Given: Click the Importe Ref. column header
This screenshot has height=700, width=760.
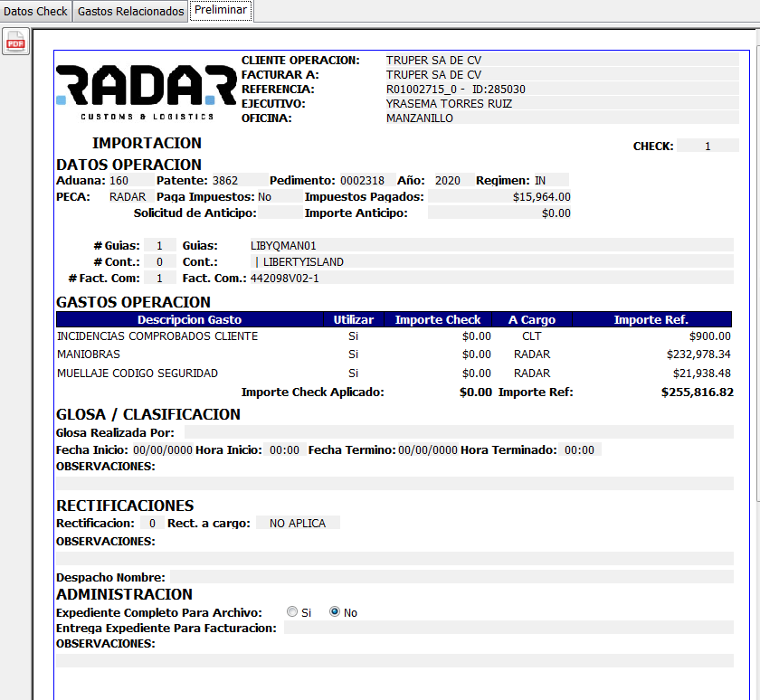Looking at the screenshot, I should point(651,320).
